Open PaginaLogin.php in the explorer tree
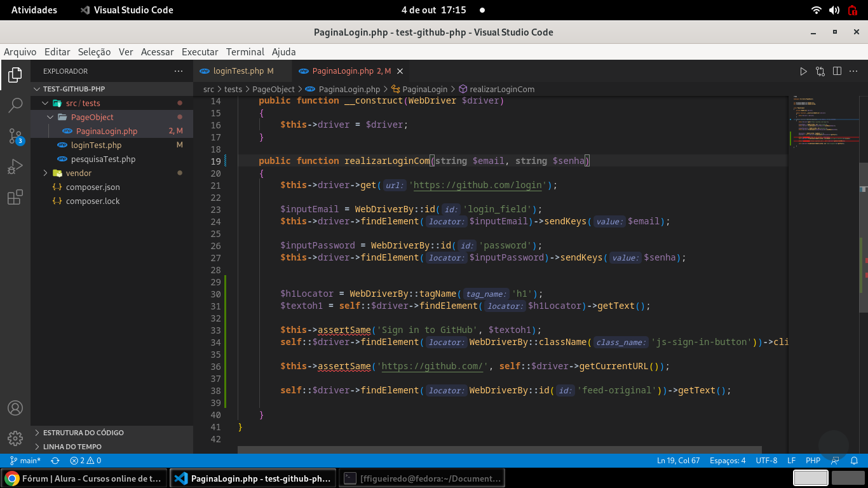The image size is (868, 488). (x=112, y=131)
